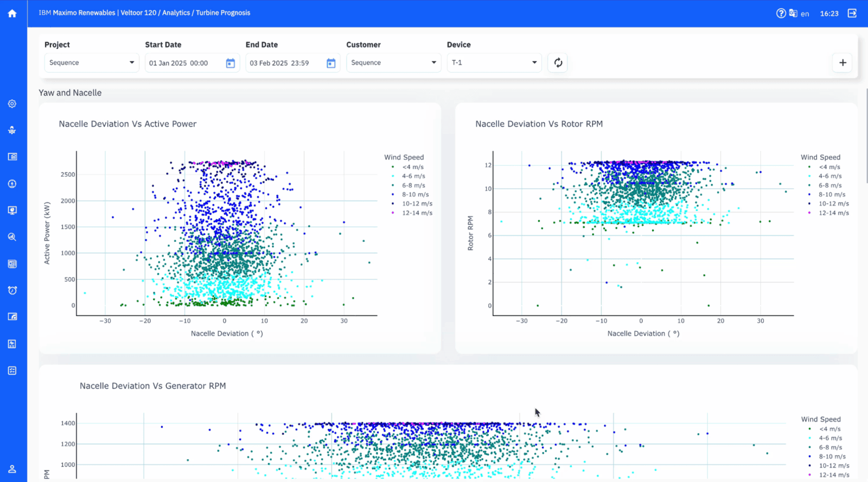Image resolution: width=868 pixels, height=482 pixels.
Task: Open the Start Date calendar picker icon
Action: (230, 63)
